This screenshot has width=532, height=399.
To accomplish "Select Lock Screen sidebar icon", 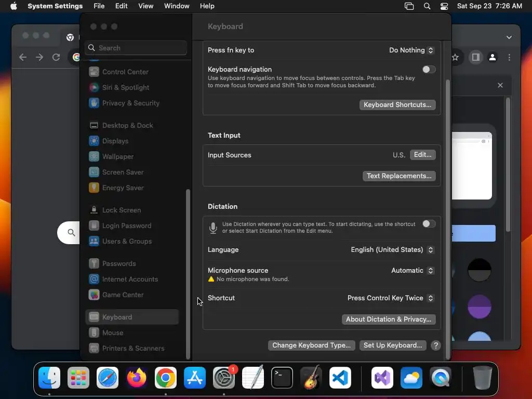I will coord(94,210).
